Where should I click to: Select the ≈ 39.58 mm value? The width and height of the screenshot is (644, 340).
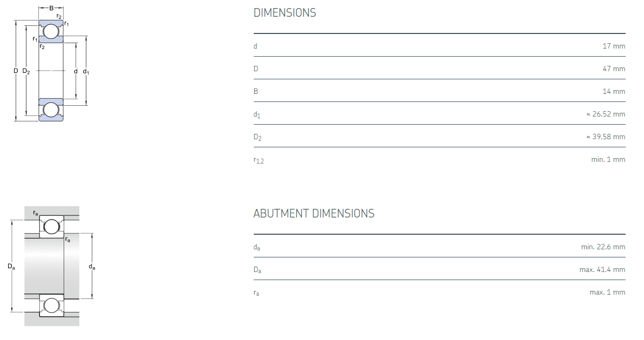605,137
